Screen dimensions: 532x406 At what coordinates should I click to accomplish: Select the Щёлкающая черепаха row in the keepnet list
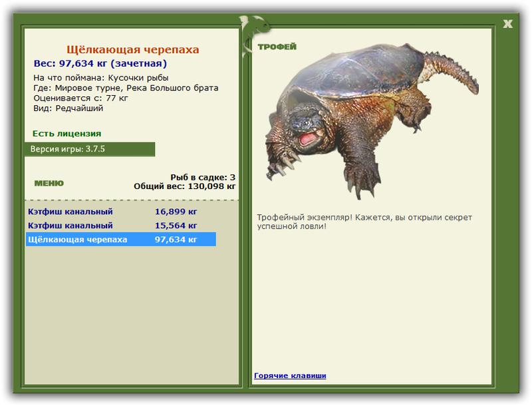click(121, 240)
